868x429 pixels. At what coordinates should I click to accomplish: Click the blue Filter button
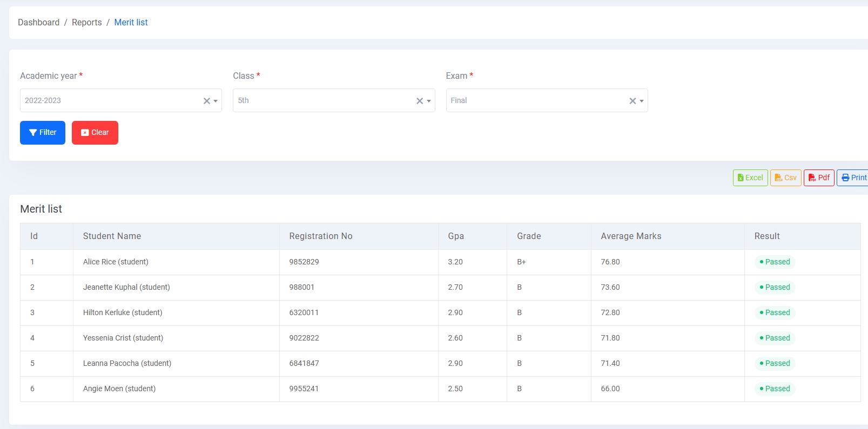point(43,133)
